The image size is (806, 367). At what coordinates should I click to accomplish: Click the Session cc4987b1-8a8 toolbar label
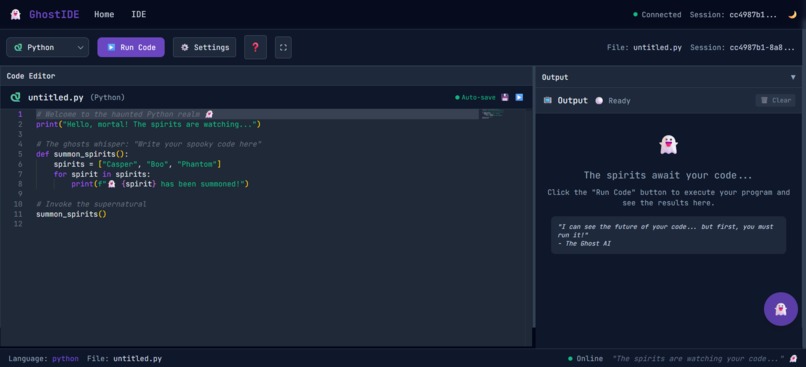click(743, 47)
